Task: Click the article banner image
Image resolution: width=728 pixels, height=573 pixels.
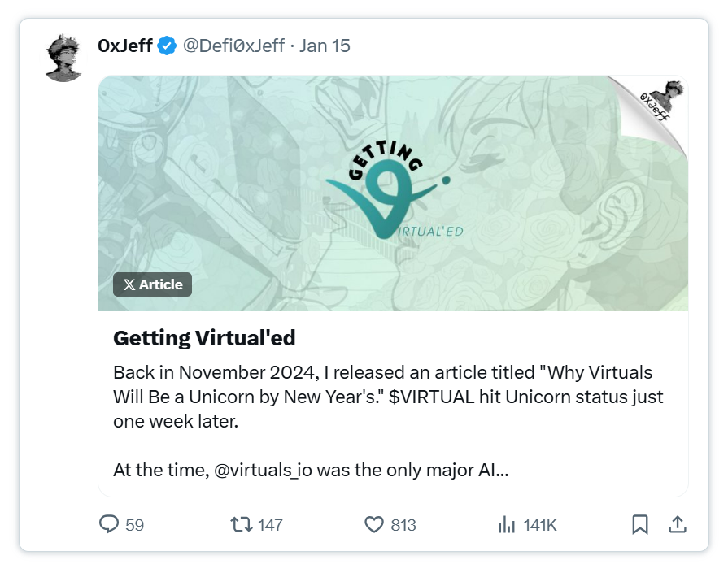Action: coord(393,193)
